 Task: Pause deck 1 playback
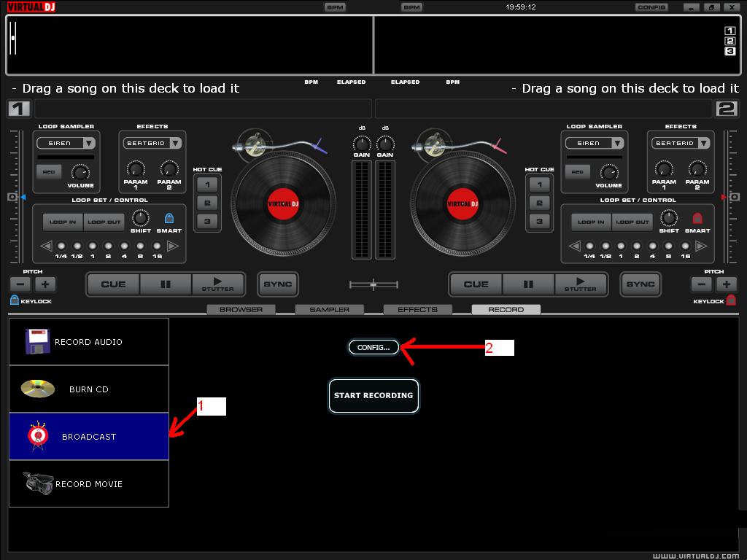(x=166, y=284)
